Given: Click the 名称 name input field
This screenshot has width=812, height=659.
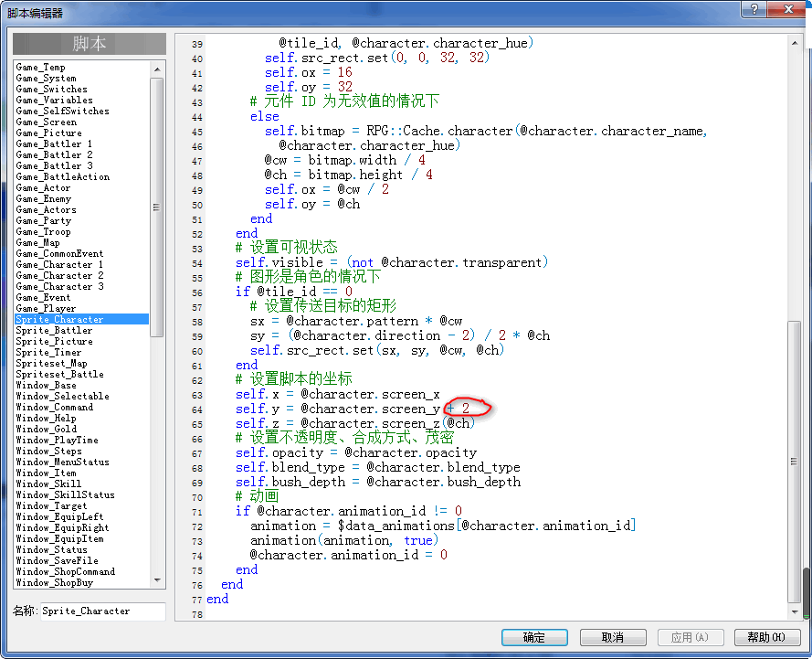Looking at the screenshot, I should 103,611.
